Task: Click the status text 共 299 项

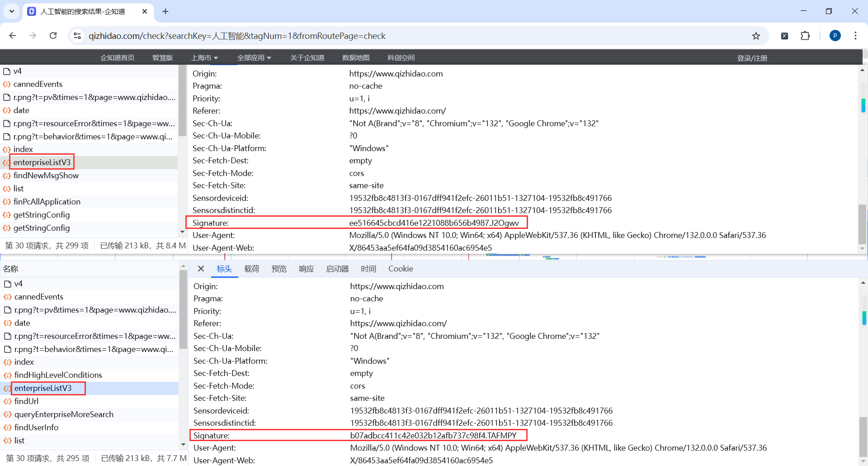Action: click(x=72, y=246)
